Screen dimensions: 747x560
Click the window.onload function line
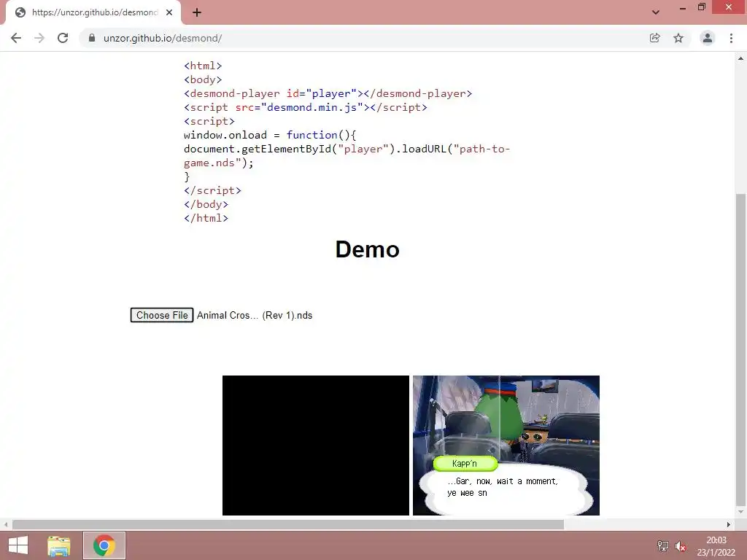270,135
